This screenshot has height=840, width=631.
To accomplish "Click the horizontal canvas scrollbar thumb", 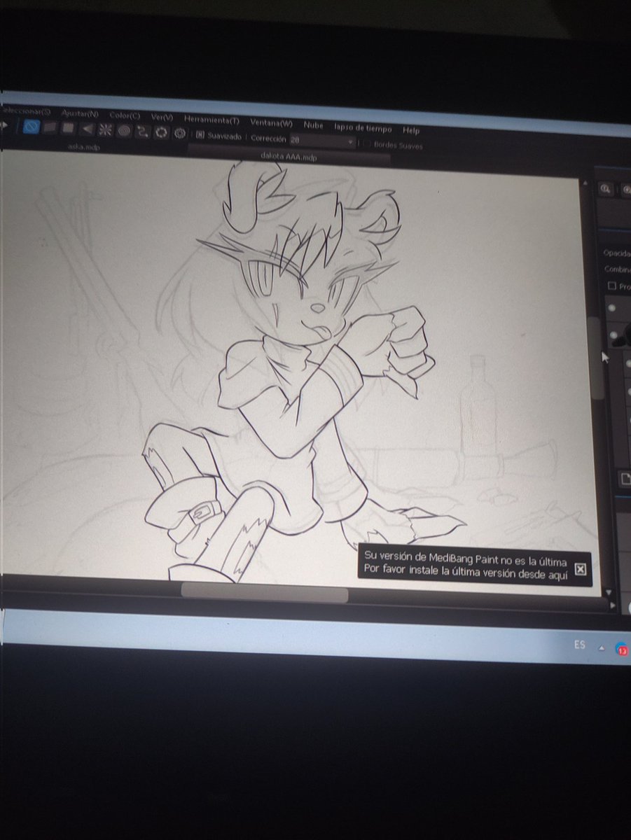I will [x=265, y=591].
